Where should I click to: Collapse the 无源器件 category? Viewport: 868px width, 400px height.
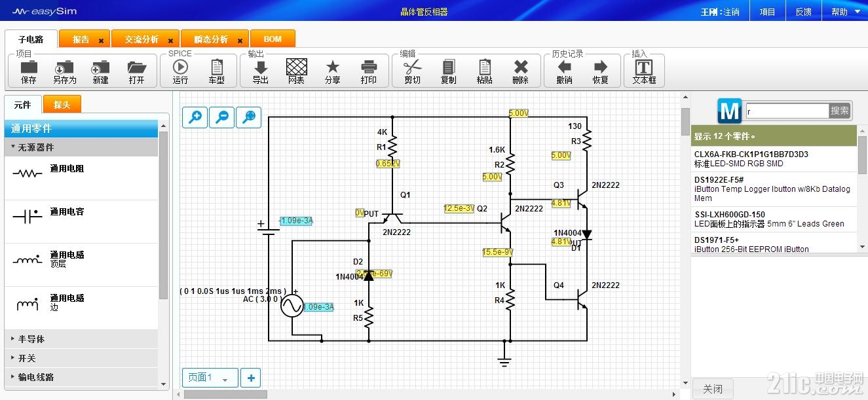(81, 147)
